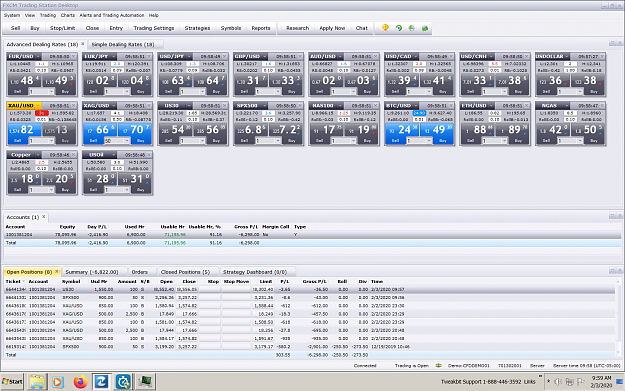Open the blue arrows app in taskbar
Image resolution: width=625 pixels, height=391 pixels.
click(x=101, y=382)
